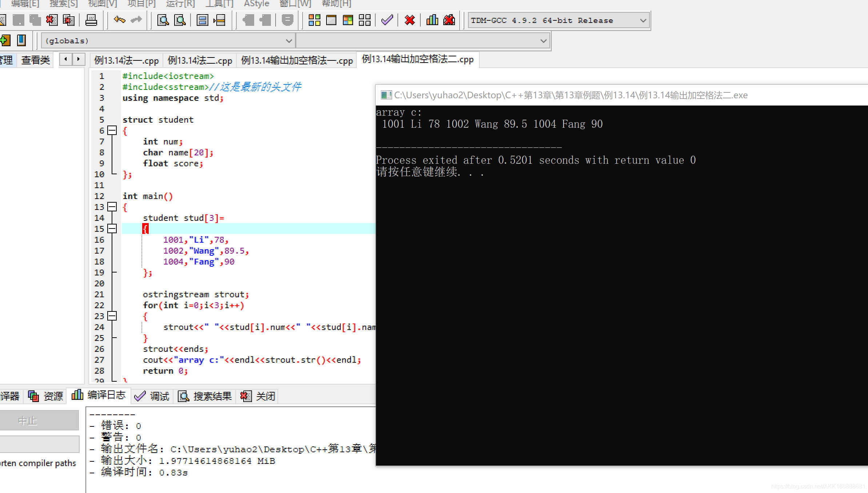Click the right tab scroll arrow
Screen dimensions: 868x493
coord(78,59)
